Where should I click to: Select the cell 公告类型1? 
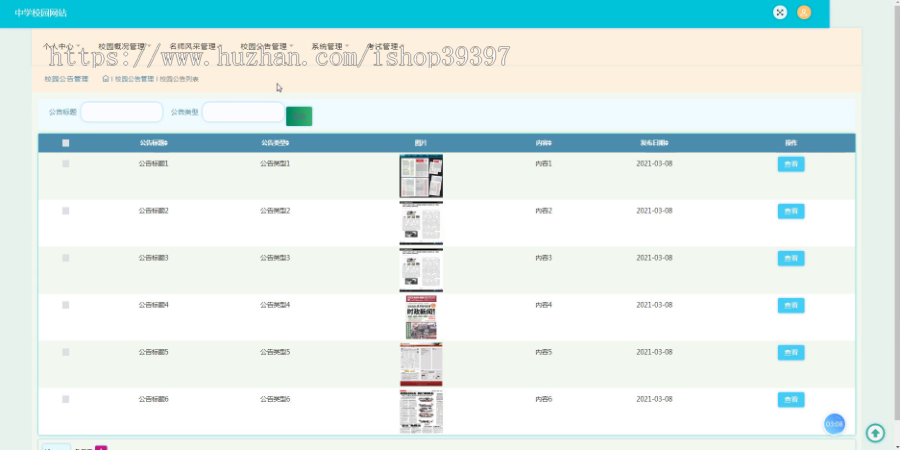coord(275,164)
